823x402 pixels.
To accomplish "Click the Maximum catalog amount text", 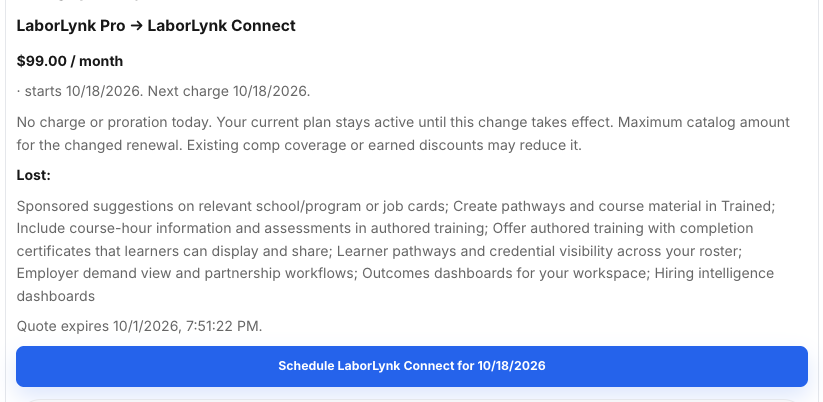I will 704,122.
